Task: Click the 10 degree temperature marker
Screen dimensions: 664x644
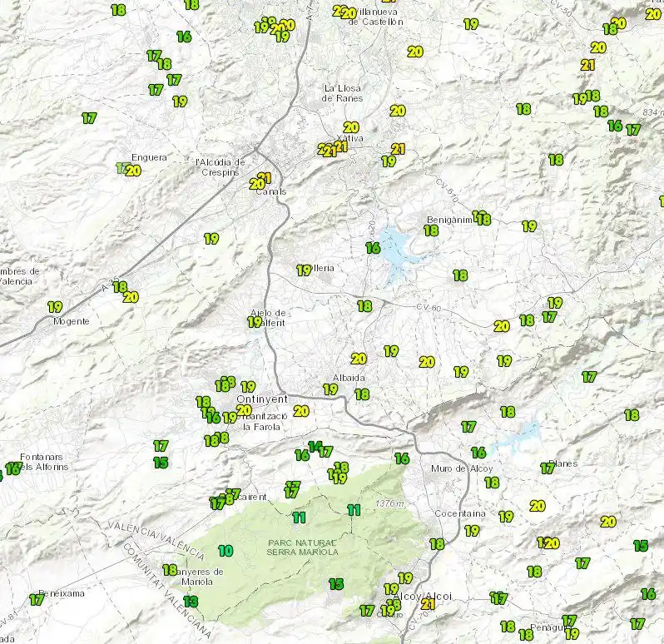Action: pos(225,551)
